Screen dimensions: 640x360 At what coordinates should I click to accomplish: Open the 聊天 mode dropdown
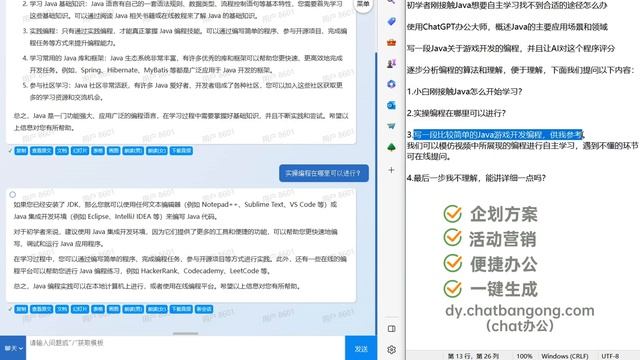13,348
